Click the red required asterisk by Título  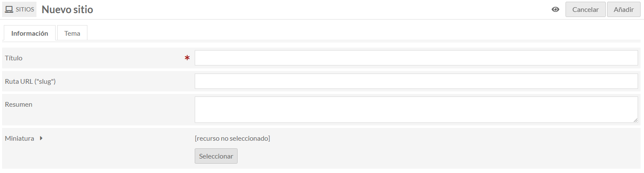coord(187,58)
